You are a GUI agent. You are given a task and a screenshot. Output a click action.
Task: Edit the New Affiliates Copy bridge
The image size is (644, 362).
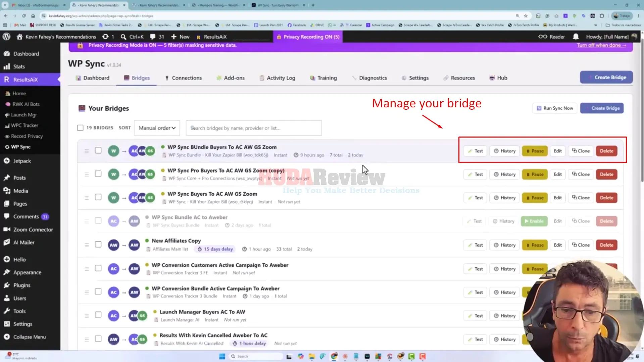[x=557, y=245]
